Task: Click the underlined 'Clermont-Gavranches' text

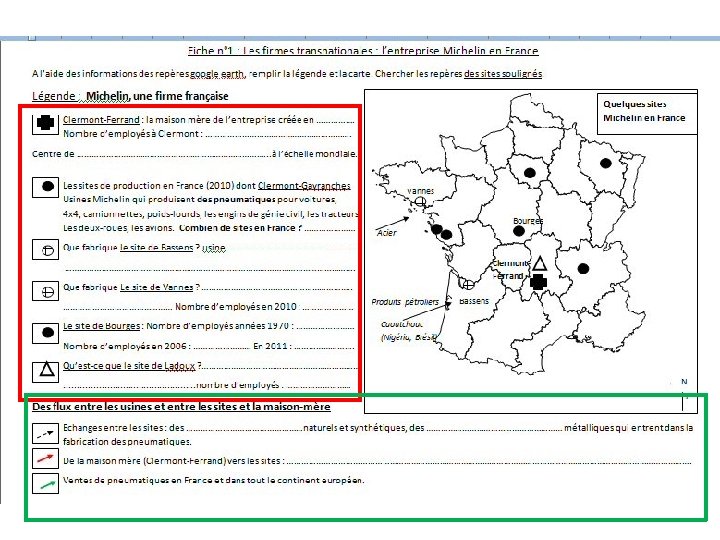Action: (304, 186)
